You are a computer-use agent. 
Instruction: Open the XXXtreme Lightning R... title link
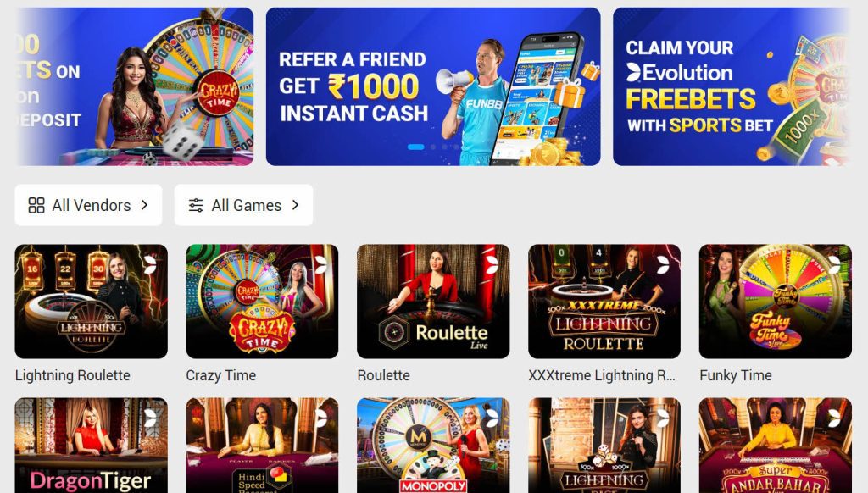[602, 375]
